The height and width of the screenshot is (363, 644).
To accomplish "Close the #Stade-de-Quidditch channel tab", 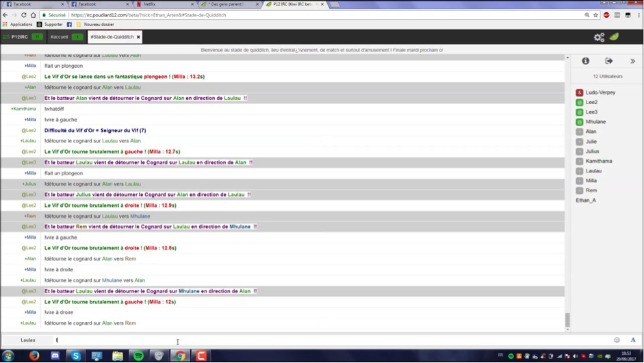I will (138, 37).
